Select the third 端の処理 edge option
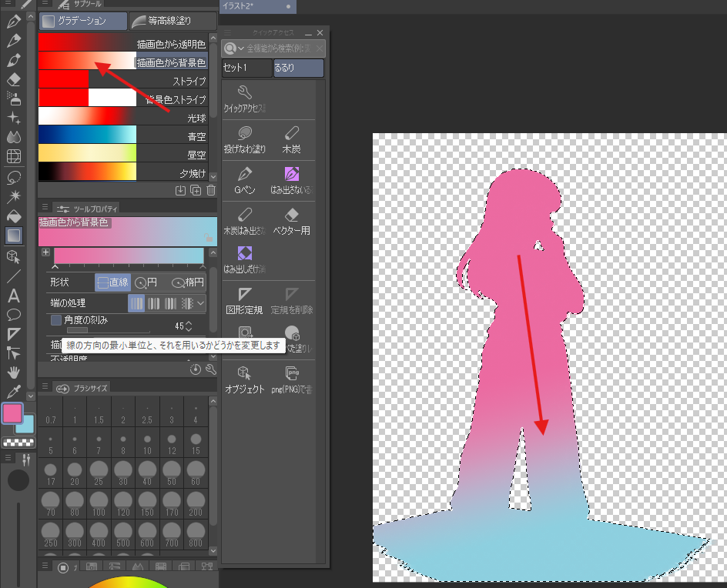The image size is (727, 588). click(171, 303)
